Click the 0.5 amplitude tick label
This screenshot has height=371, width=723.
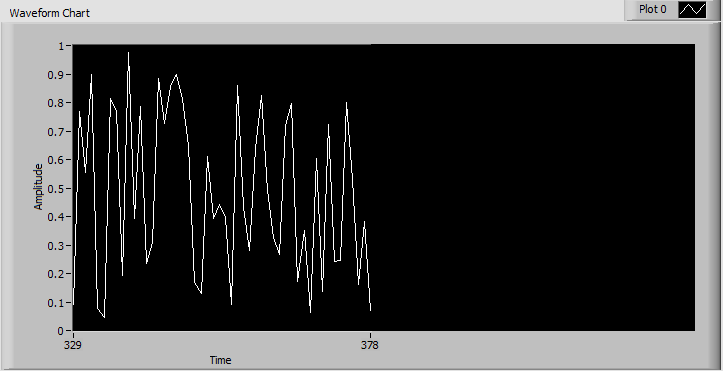pyautogui.click(x=57, y=188)
